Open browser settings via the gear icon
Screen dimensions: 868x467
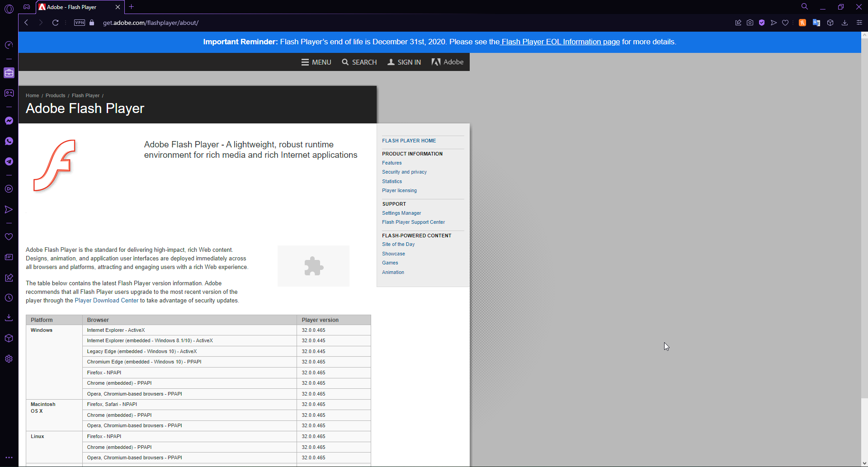[9, 359]
